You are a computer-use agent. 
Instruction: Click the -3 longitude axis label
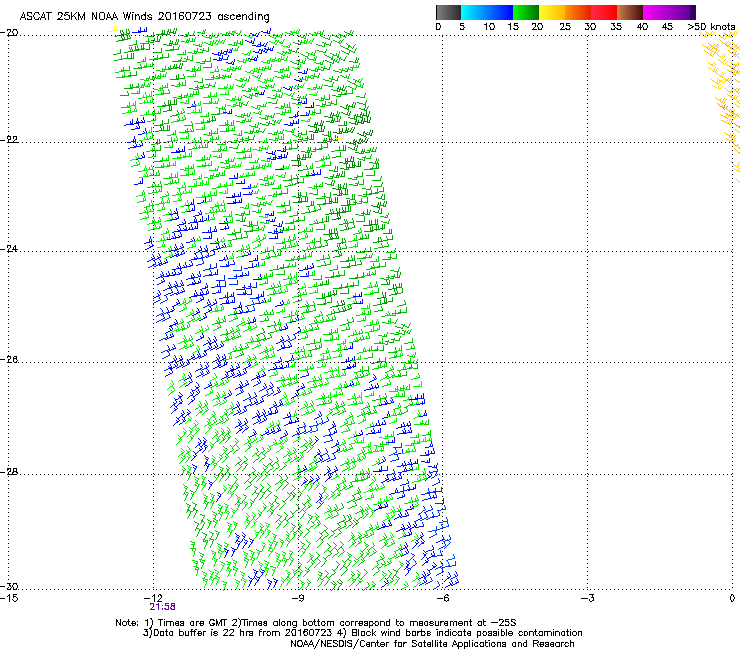pyautogui.click(x=588, y=598)
